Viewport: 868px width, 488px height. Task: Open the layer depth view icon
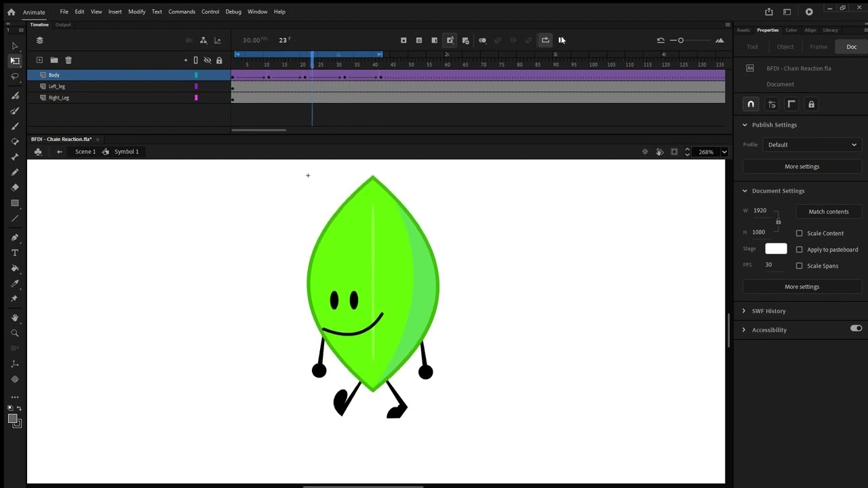point(218,41)
